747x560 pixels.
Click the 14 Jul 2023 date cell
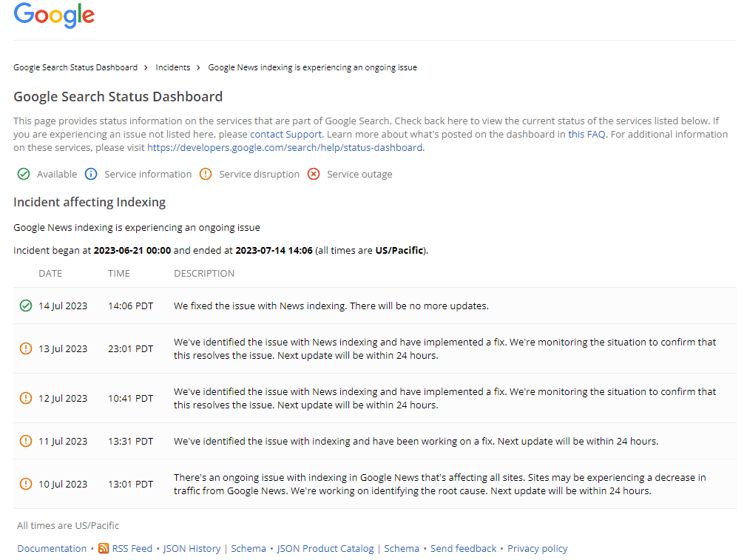(x=63, y=306)
